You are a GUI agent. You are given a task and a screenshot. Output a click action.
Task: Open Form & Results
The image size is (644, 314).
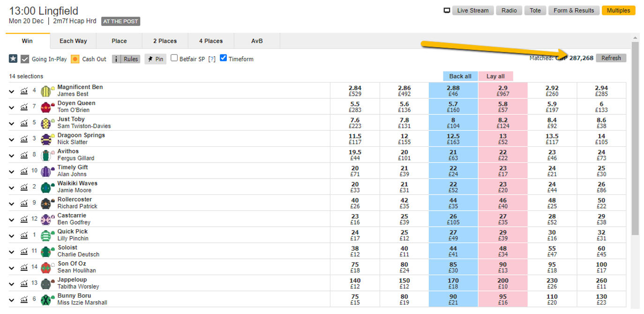(x=574, y=10)
